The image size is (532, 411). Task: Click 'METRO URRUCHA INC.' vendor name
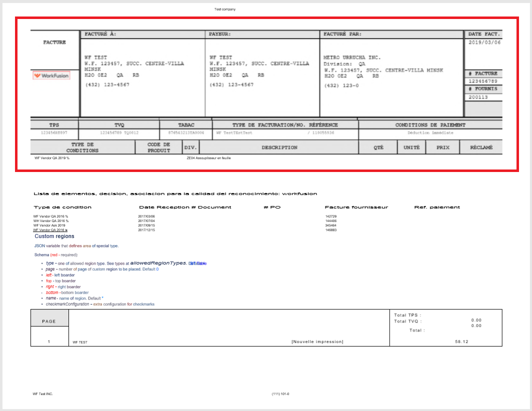(352, 57)
